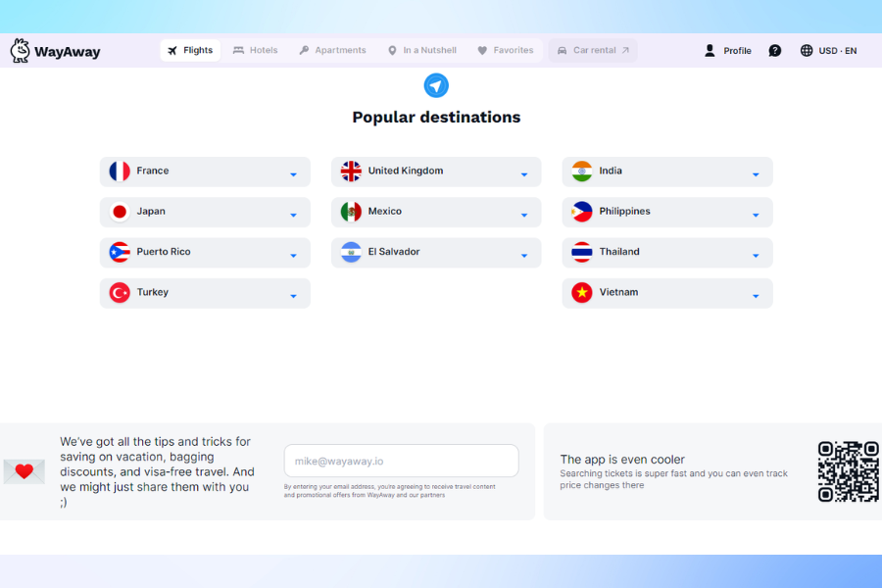This screenshot has width=882, height=588.
Task: Click the QR code for the app
Action: click(x=848, y=471)
